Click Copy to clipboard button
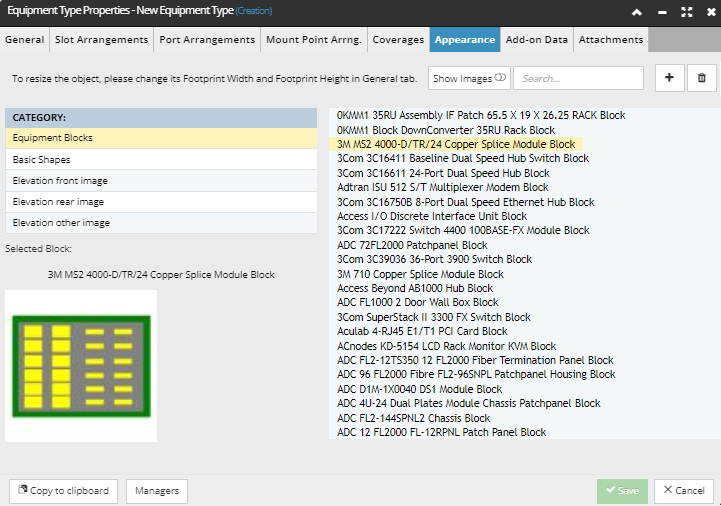721x506 pixels. (x=63, y=491)
